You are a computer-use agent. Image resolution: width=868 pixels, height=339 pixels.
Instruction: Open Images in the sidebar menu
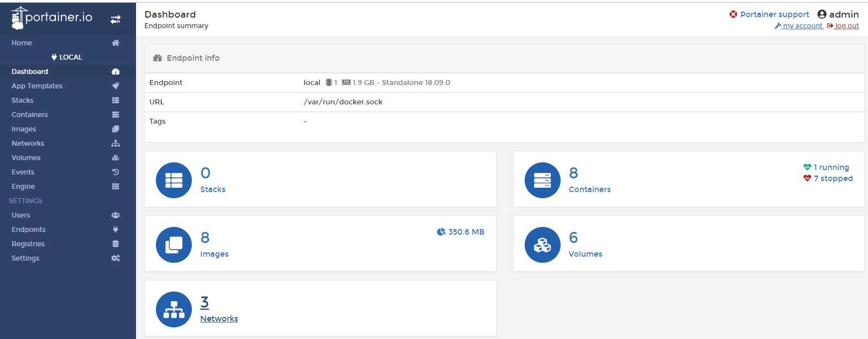pyautogui.click(x=24, y=129)
